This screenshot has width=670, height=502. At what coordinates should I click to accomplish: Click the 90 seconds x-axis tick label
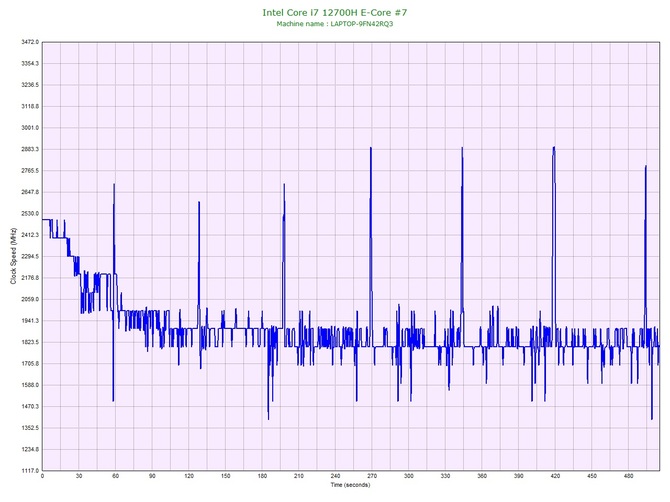(152, 476)
